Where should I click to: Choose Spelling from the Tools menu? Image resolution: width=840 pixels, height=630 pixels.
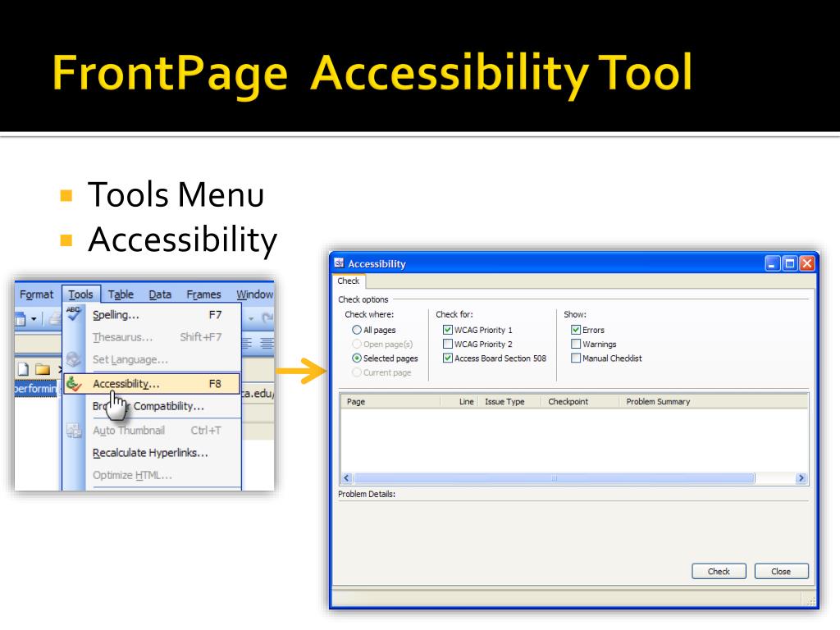(152, 315)
